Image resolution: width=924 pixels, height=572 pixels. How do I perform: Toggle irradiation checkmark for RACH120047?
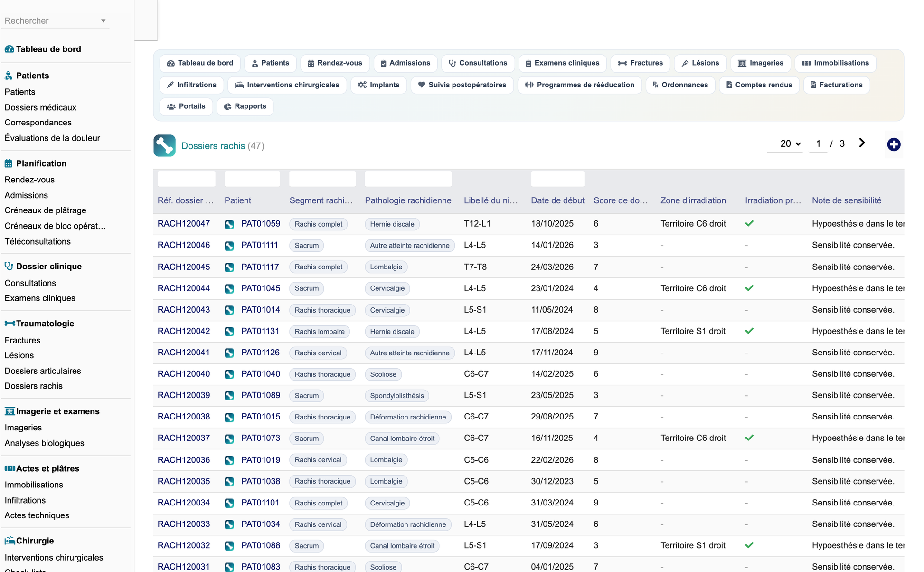[749, 223]
